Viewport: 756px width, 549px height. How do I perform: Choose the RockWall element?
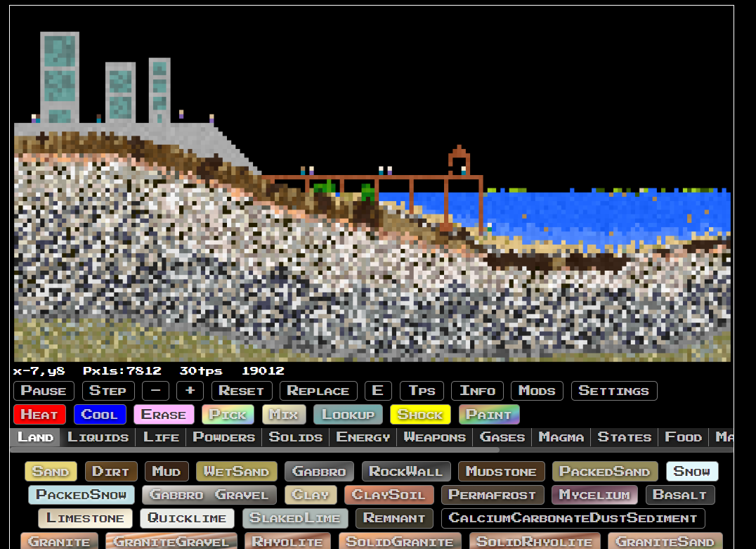[406, 472]
